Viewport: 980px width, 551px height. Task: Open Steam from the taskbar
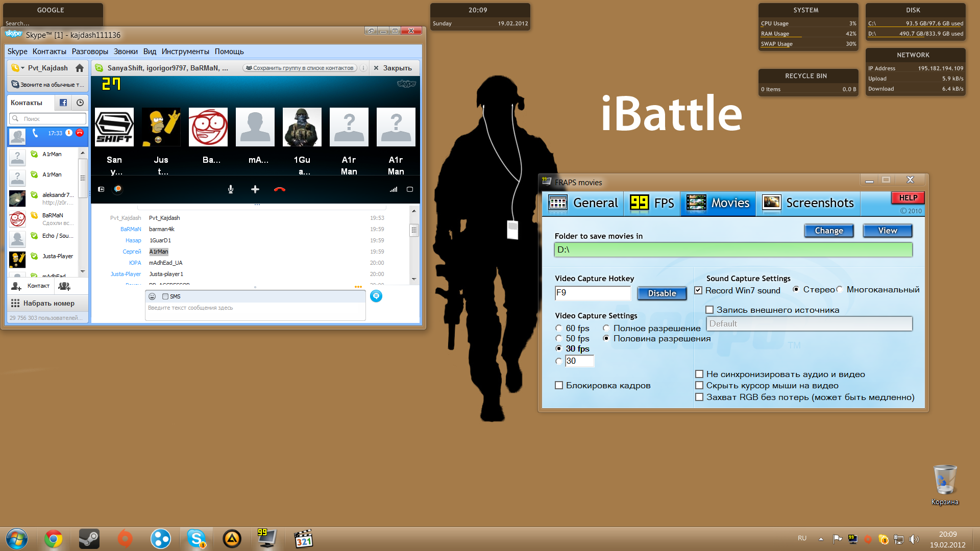89,539
